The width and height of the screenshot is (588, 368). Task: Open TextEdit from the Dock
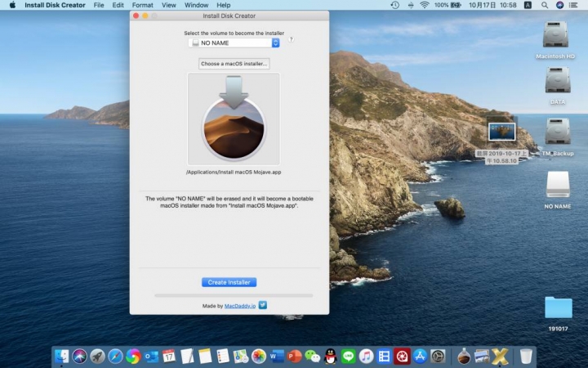click(x=187, y=356)
